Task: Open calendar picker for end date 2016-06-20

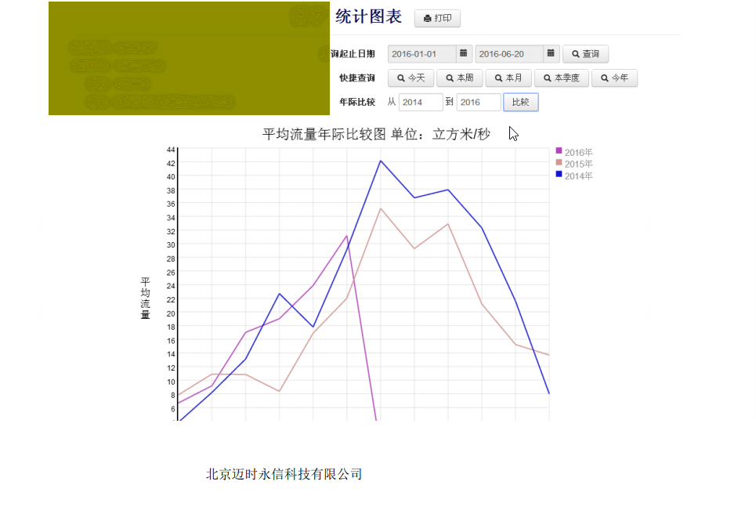Action: point(551,54)
